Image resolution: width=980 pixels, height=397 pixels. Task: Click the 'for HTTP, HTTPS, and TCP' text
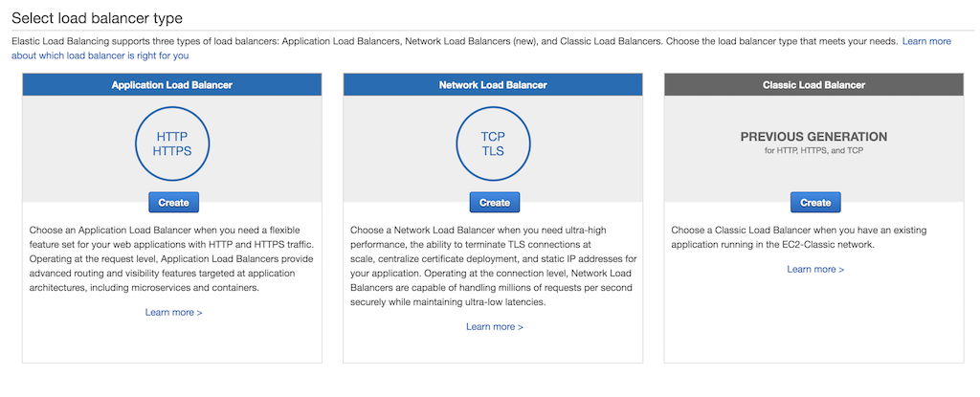tap(813, 151)
